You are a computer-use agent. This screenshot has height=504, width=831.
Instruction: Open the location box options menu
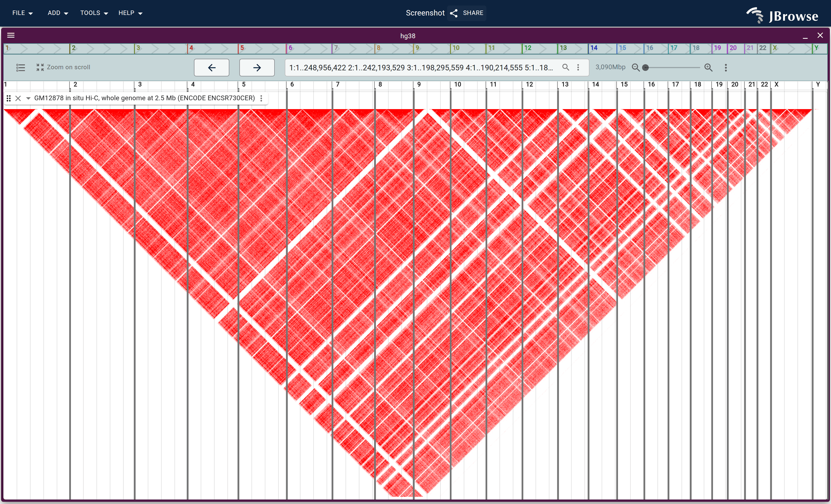pyautogui.click(x=578, y=67)
